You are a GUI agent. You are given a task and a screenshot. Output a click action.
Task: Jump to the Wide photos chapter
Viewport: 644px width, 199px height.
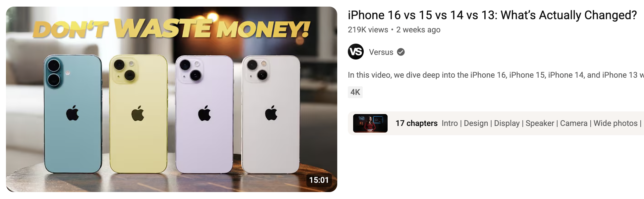[616, 123]
